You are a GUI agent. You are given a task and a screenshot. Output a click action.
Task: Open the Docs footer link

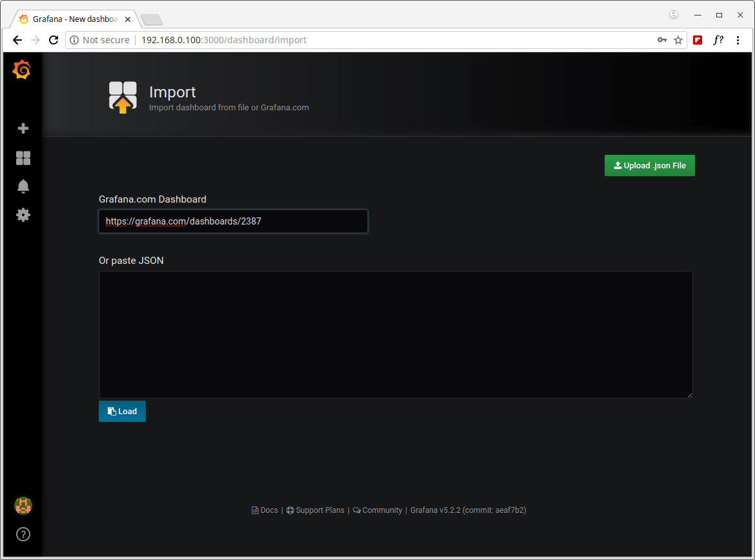[265, 510]
